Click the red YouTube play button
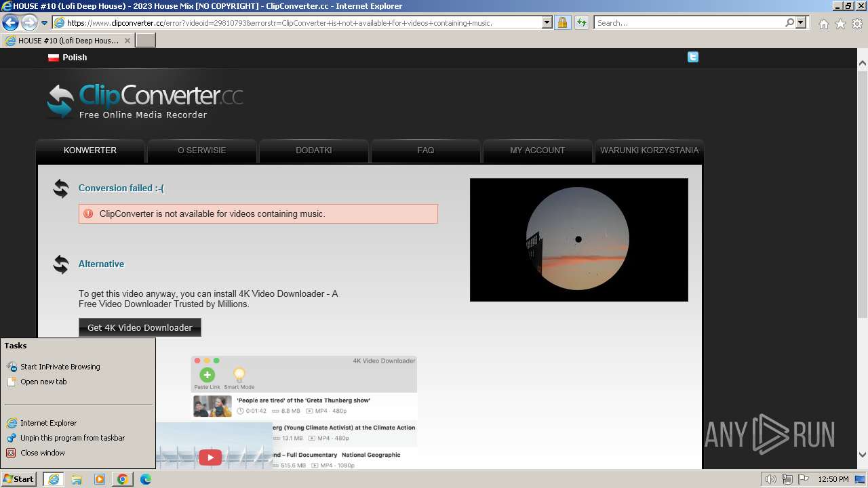868x488 pixels. [x=210, y=457]
